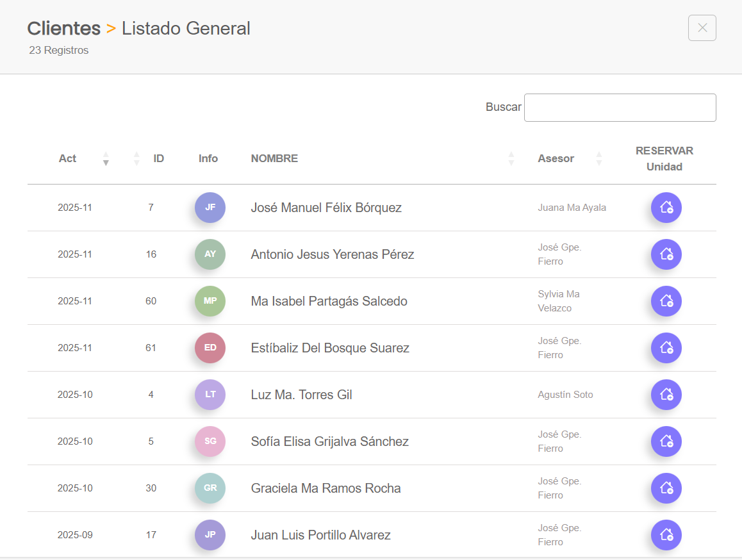
Task: Click reserve unit icon for José Manuel Félix Bórquez
Action: coord(666,208)
